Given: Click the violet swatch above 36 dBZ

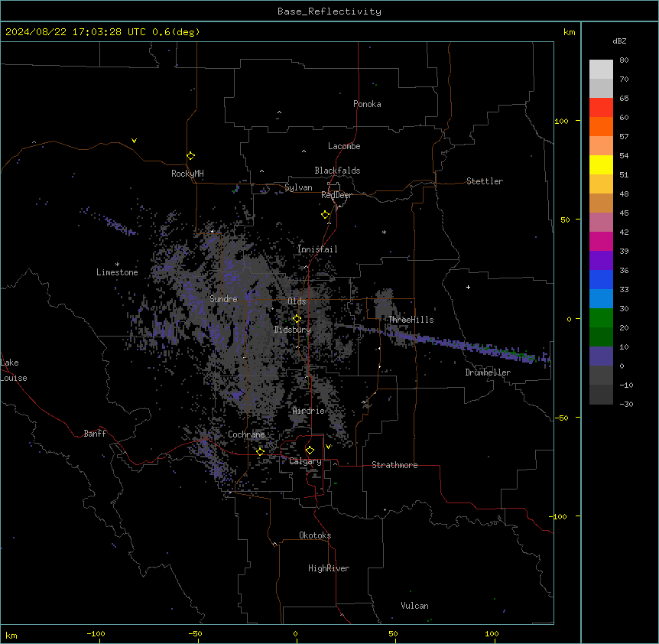Looking at the screenshot, I should [x=601, y=261].
